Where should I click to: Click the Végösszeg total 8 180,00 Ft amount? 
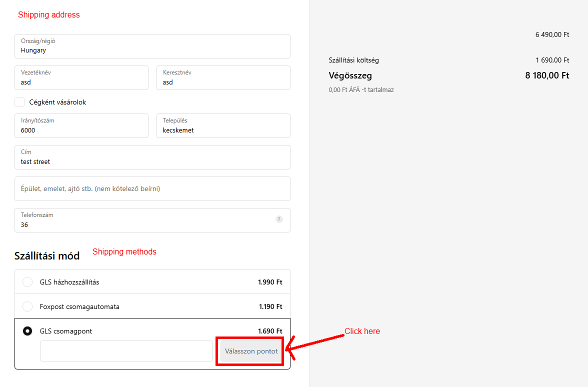pyautogui.click(x=547, y=76)
